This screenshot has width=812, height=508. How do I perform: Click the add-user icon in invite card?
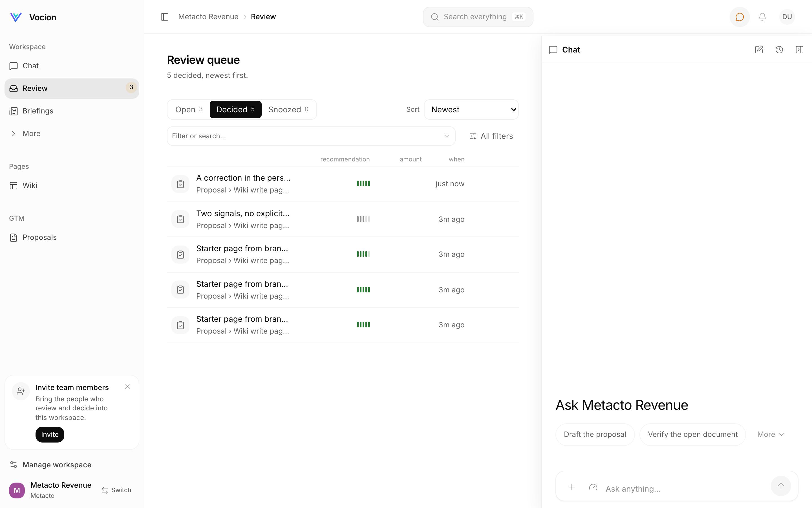[x=21, y=391]
